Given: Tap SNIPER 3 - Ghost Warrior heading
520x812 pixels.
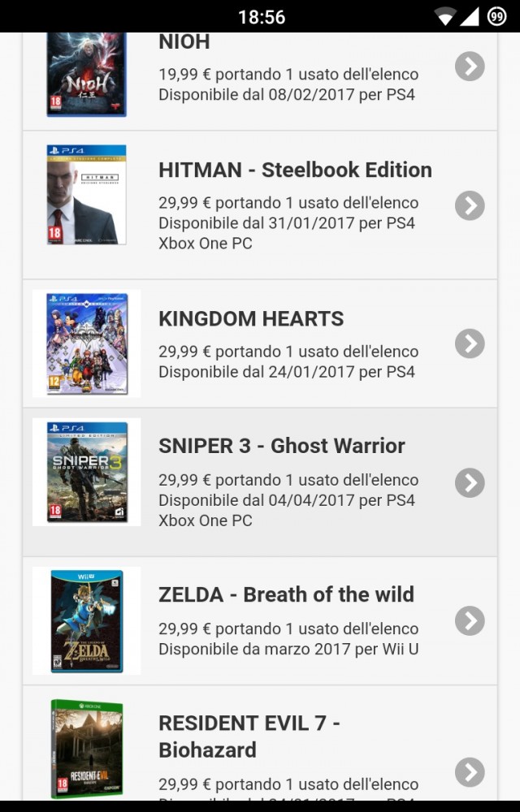Looking at the screenshot, I should point(281,446).
